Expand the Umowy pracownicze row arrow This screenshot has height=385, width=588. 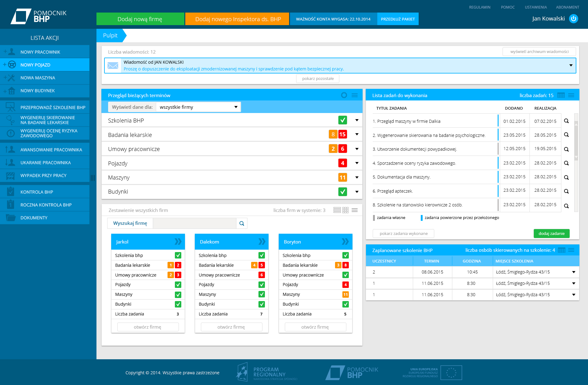[x=357, y=149]
